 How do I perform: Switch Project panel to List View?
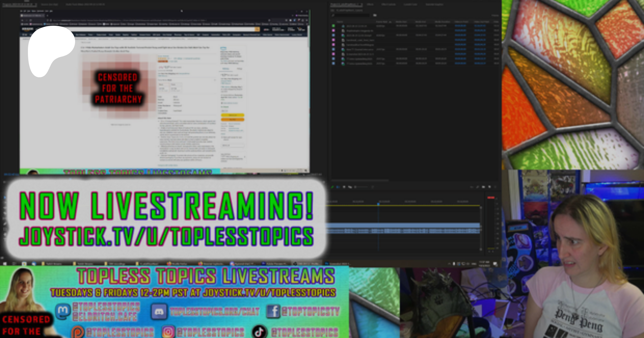[x=338, y=187]
